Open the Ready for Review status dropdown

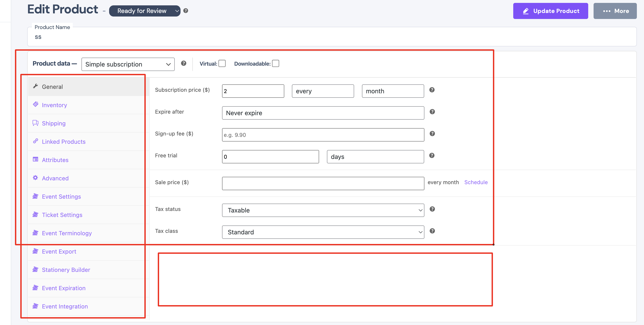(145, 11)
